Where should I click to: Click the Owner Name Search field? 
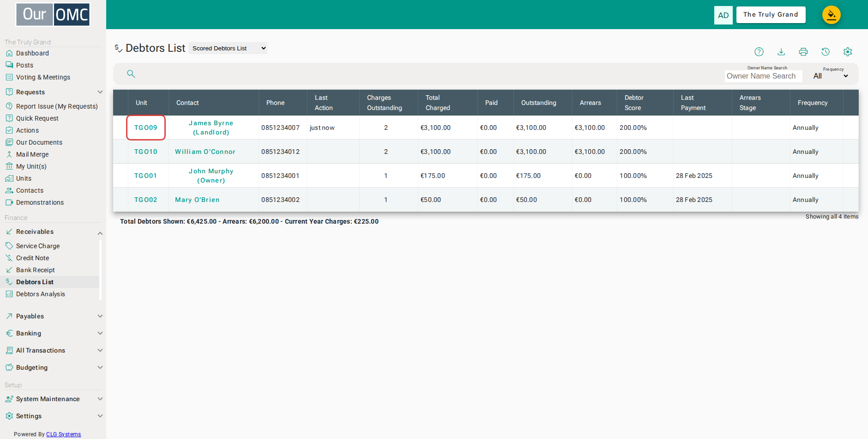click(764, 76)
